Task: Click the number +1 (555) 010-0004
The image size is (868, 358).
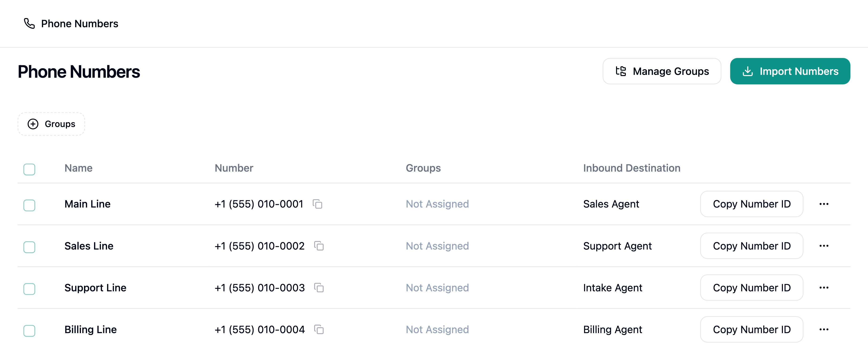Action: 260,329
